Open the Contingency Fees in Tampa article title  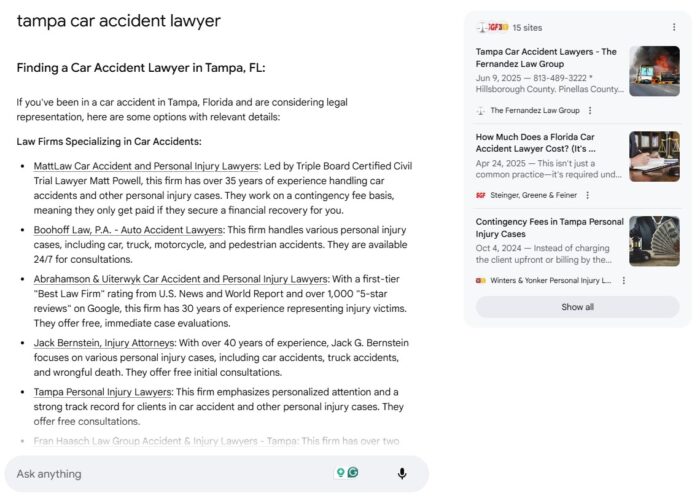tap(549, 227)
